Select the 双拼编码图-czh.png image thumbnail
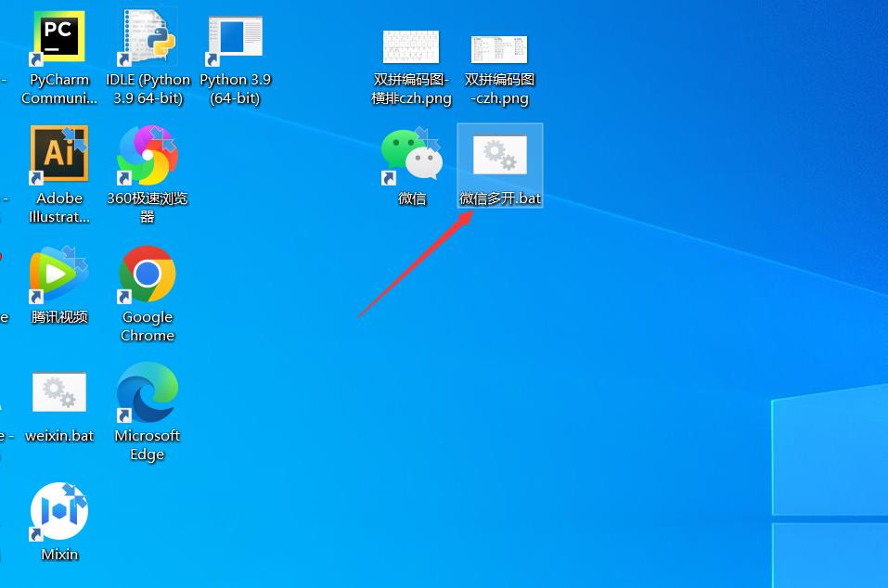This screenshot has height=588, width=888. pos(499,48)
